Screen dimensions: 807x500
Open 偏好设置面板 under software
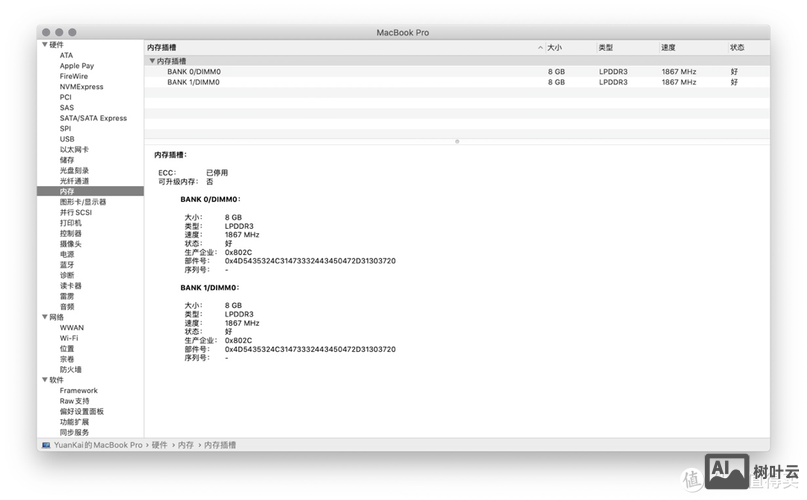(x=82, y=411)
